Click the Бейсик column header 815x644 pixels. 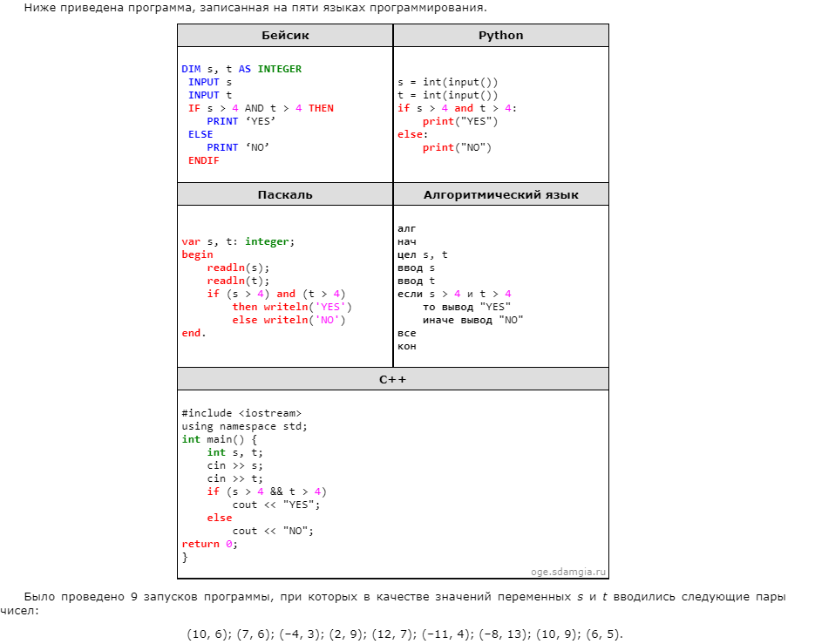point(285,36)
